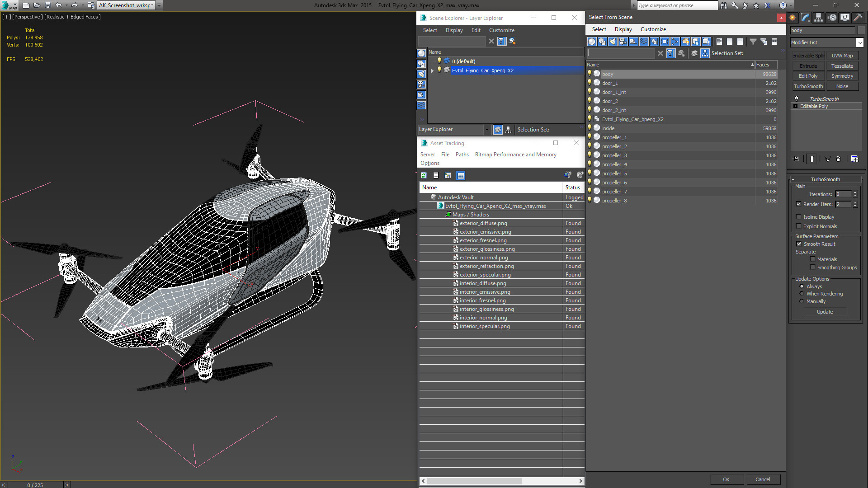This screenshot has width=868, height=488.
Task: Open Scene Explorer Select menu
Action: tap(430, 30)
